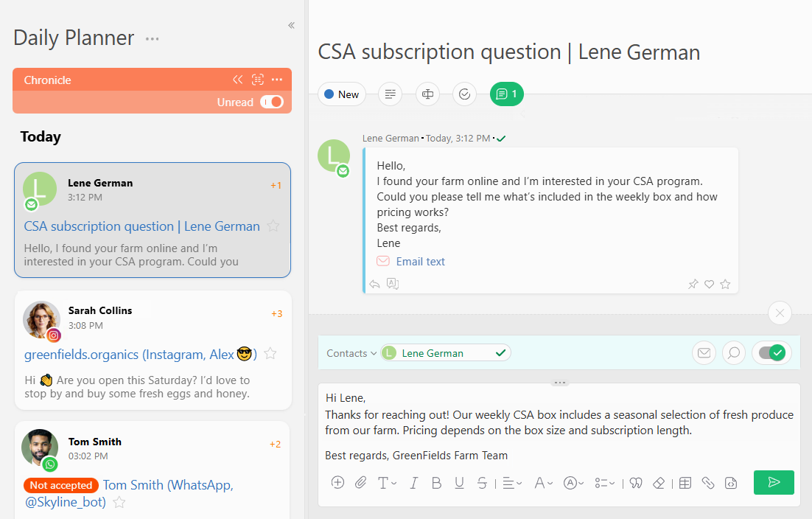Click the reply arrow under Lene's message
Screen dimensions: 812x519
point(374,284)
